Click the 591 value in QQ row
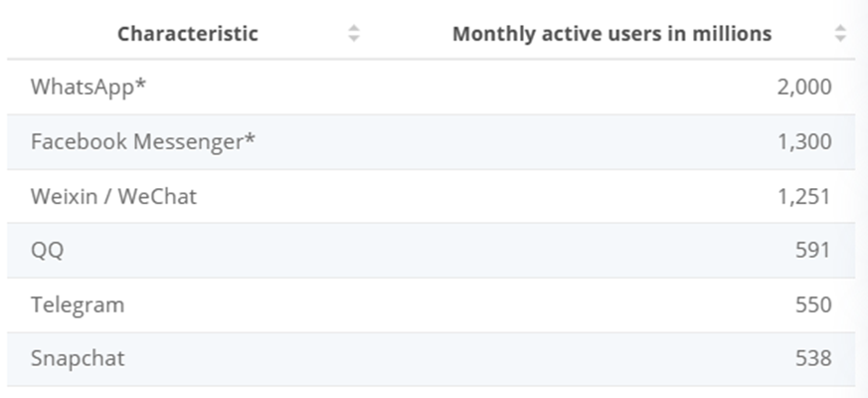The height and width of the screenshot is (398, 868). [813, 251]
